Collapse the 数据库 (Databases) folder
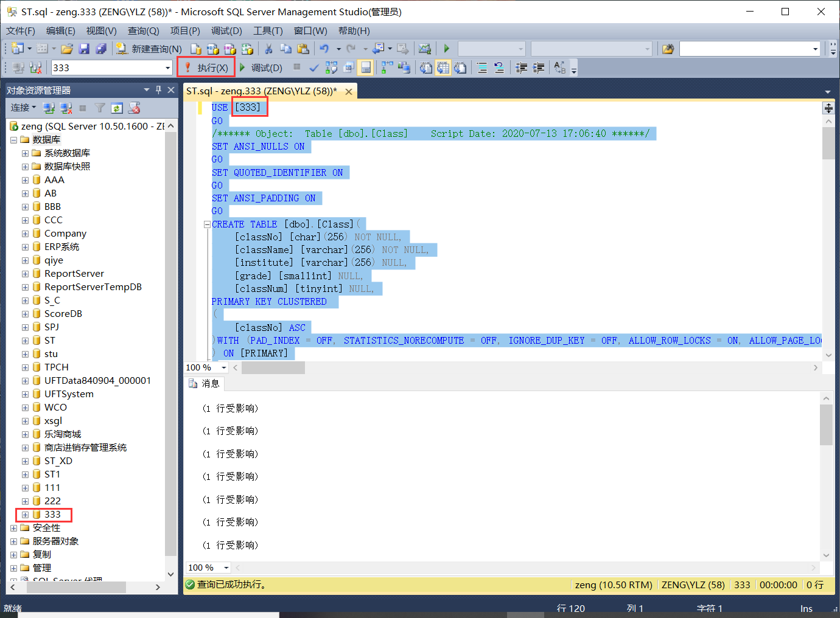The image size is (840, 618). (13, 139)
